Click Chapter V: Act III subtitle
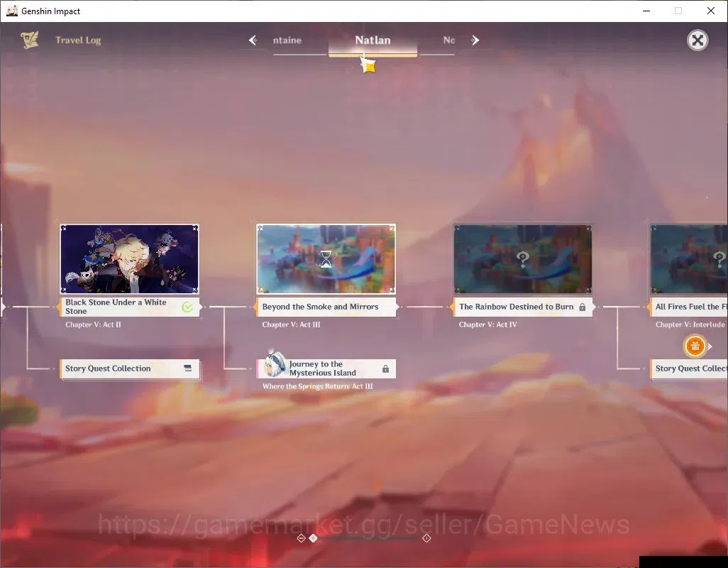728x568 pixels. (291, 324)
